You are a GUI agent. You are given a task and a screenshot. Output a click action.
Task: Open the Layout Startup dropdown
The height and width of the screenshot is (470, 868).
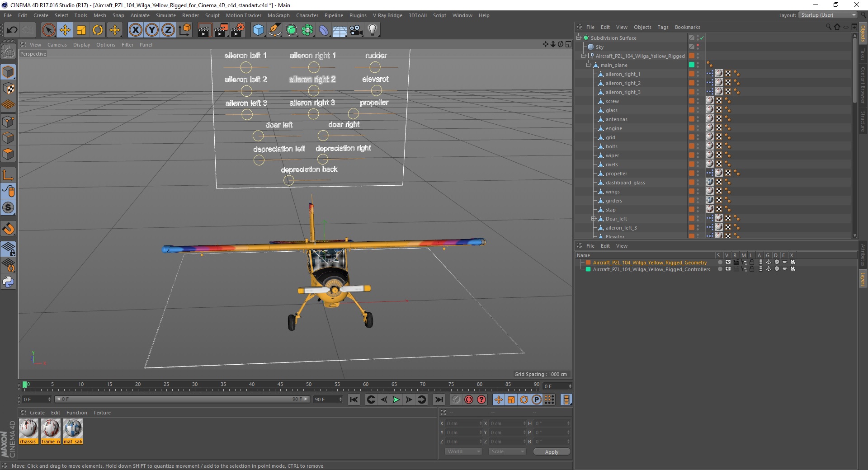(x=828, y=15)
